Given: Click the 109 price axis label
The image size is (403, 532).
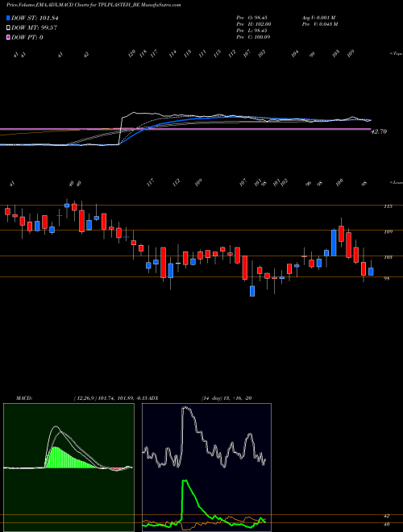Looking at the screenshot, I should (388, 231).
